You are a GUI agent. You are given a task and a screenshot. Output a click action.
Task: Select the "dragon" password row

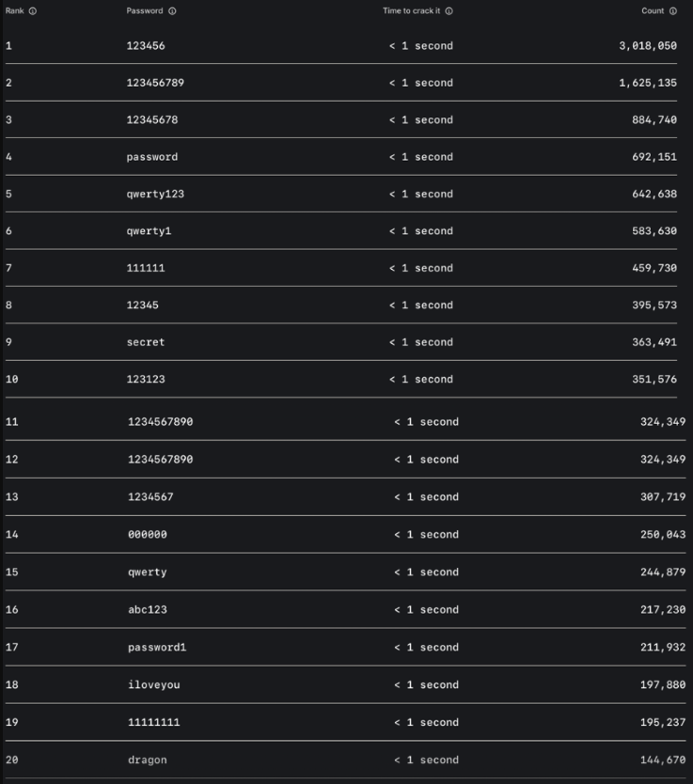148,760
